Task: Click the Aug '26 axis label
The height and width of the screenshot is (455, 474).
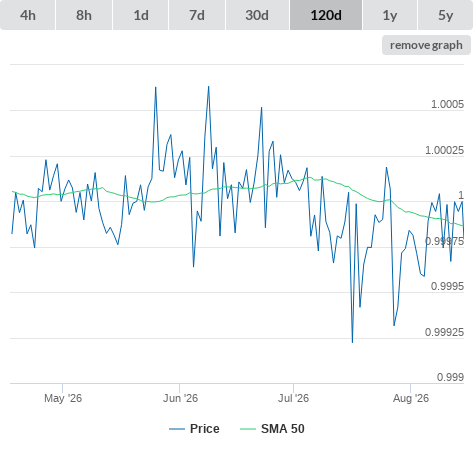Action: click(411, 398)
